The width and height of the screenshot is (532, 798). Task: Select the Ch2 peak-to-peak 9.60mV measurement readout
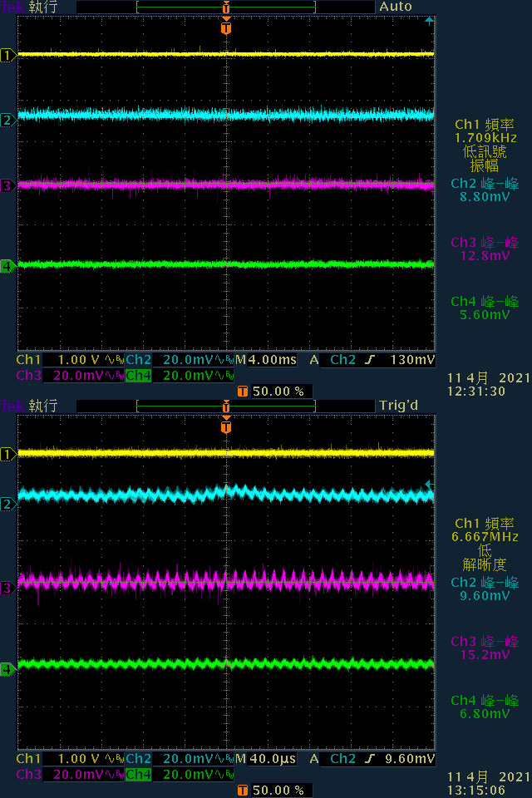coord(485,589)
